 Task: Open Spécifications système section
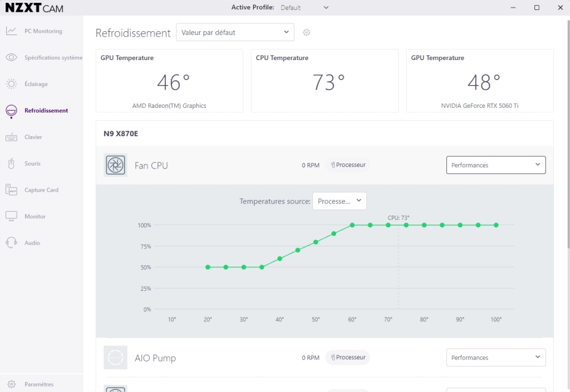tap(53, 58)
